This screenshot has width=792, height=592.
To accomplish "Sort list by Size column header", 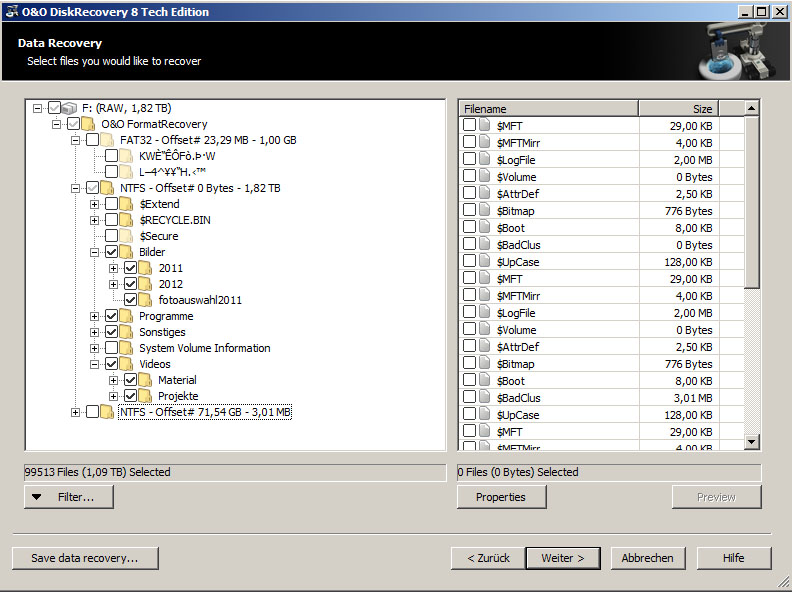I will point(679,109).
